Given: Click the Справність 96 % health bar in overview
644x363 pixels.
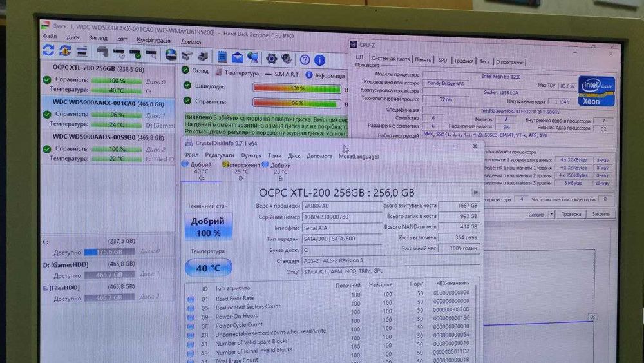Looking at the screenshot, I should 297,103.
